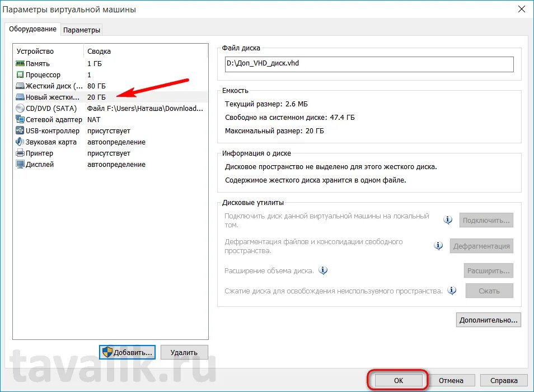The width and height of the screenshot is (534, 392).
Task: Select the CD/DVD (SATA) drive icon
Action: point(20,109)
